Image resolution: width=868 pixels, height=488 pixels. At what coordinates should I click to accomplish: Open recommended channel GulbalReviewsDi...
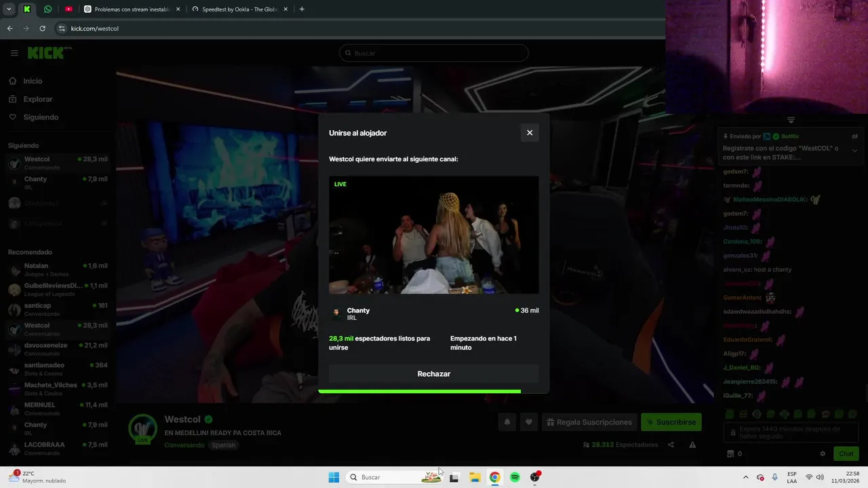[x=58, y=289]
